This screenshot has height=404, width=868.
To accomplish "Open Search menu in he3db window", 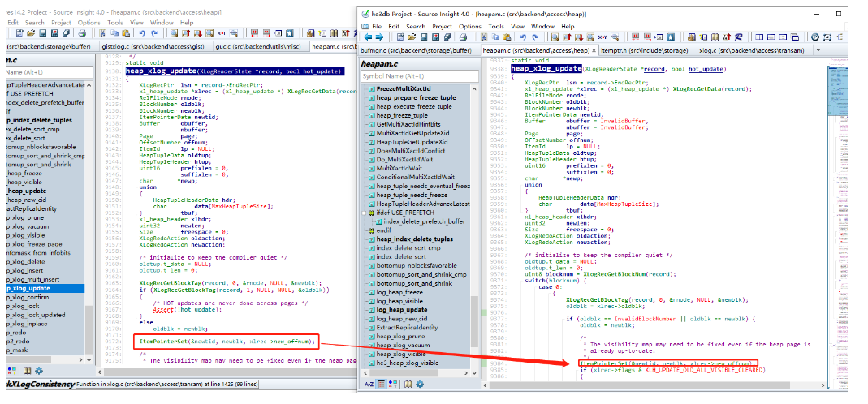I will [x=416, y=26].
